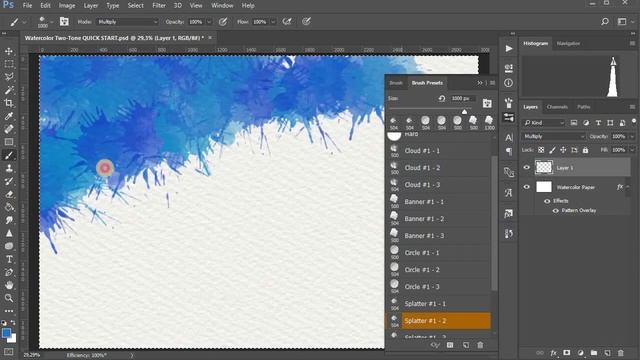The height and width of the screenshot is (360, 640).
Task: Open the Info panel icon
Action: [509, 83]
